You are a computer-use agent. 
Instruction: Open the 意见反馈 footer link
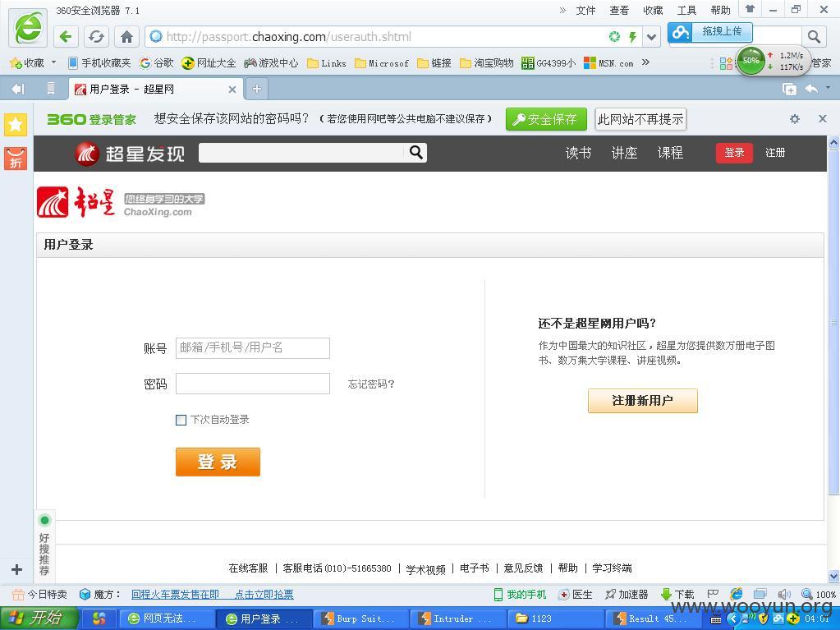[x=523, y=568]
